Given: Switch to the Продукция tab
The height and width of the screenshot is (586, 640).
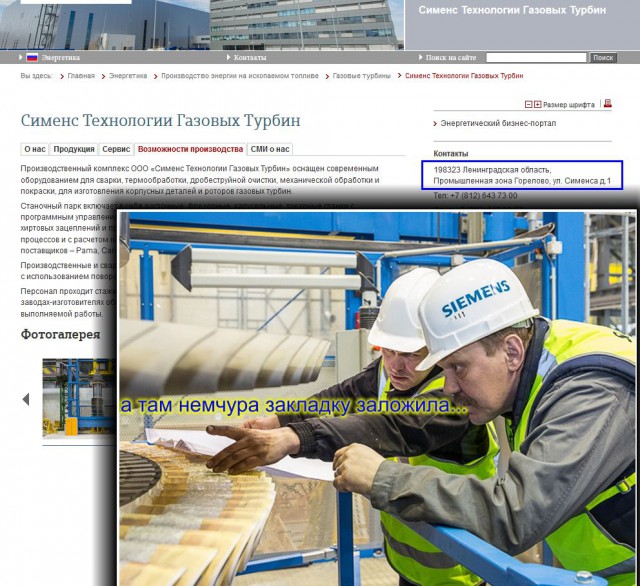Looking at the screenshot, I should [x=74, y=149].
